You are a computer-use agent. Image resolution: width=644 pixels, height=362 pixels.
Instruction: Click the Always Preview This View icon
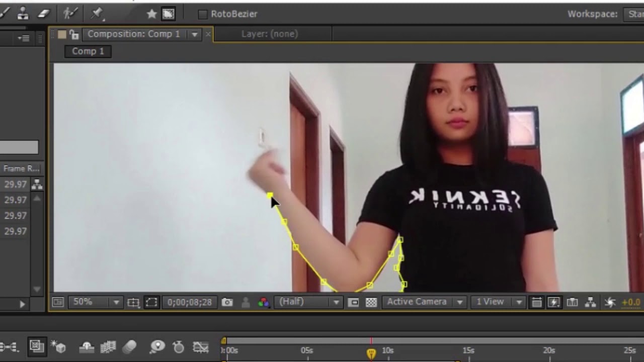tap(58, 302)
